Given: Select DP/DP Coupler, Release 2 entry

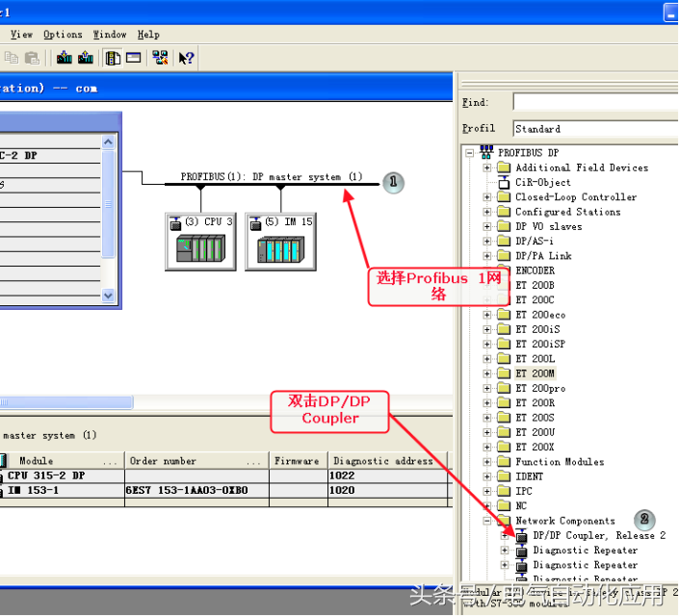Looking at the screenshot, I should coord(598,535).
